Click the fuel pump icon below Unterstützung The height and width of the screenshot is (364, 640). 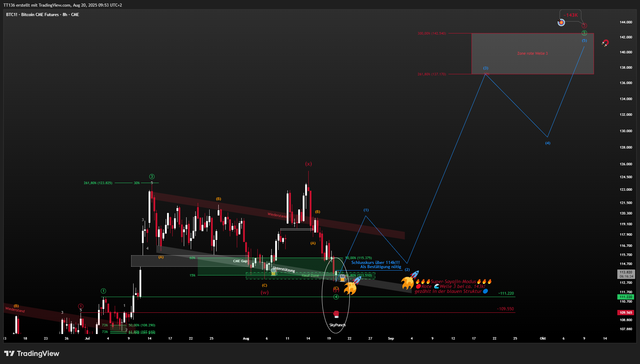pos(273,272)
